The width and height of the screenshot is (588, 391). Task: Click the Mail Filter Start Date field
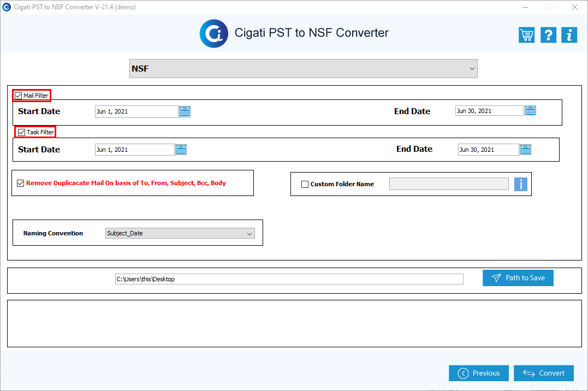point(136,111)
